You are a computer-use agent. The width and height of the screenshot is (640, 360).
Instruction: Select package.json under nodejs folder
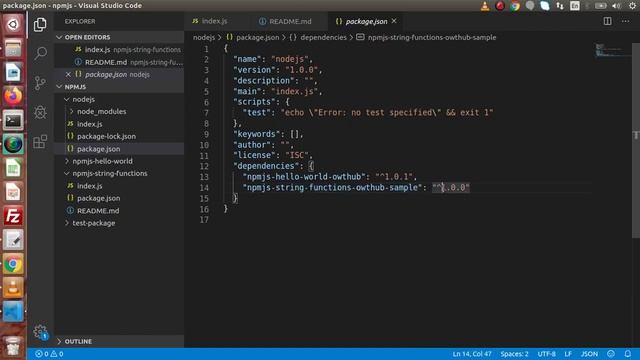tap(120, 149)
